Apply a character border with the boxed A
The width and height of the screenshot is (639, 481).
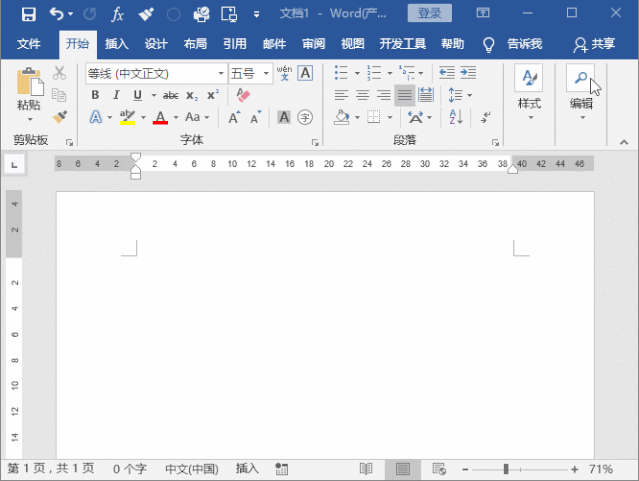(x=305, y=73)
